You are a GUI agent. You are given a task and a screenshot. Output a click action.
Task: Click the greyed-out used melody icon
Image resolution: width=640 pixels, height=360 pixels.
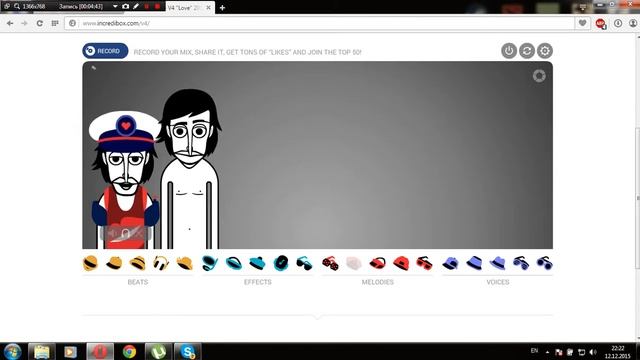pos(353,263)
